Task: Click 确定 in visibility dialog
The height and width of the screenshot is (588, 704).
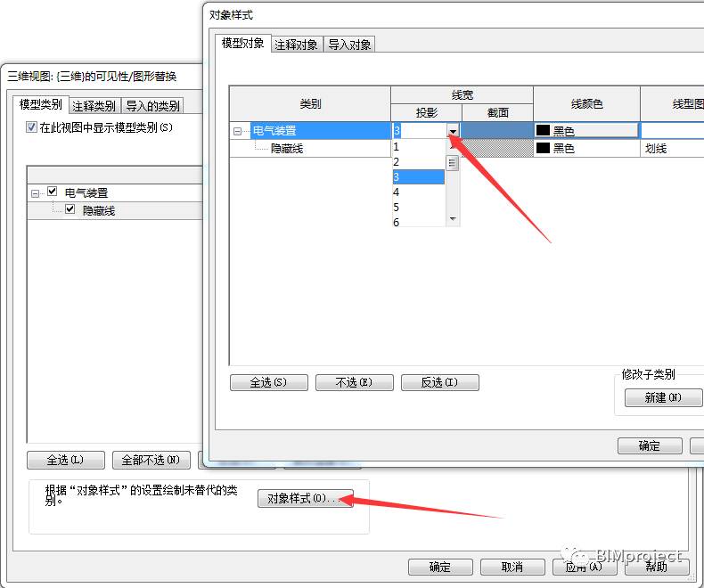Action: (440, 567)
